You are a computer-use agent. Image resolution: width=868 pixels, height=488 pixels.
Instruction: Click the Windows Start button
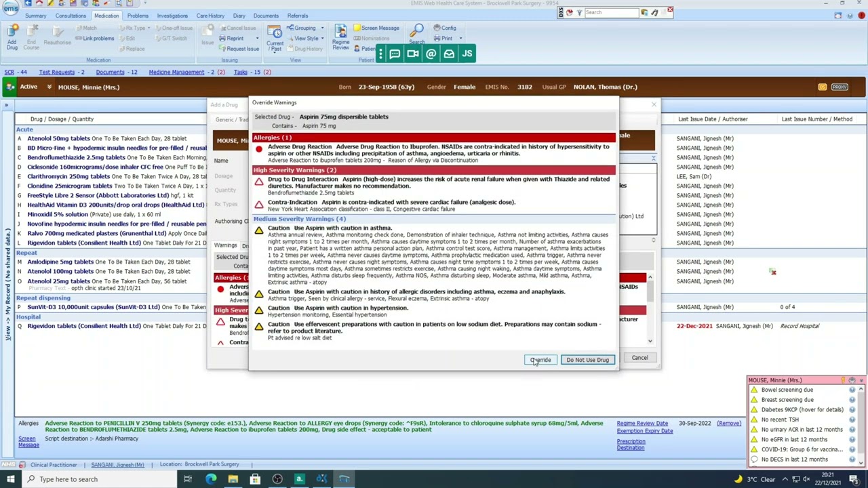(11, 479)
